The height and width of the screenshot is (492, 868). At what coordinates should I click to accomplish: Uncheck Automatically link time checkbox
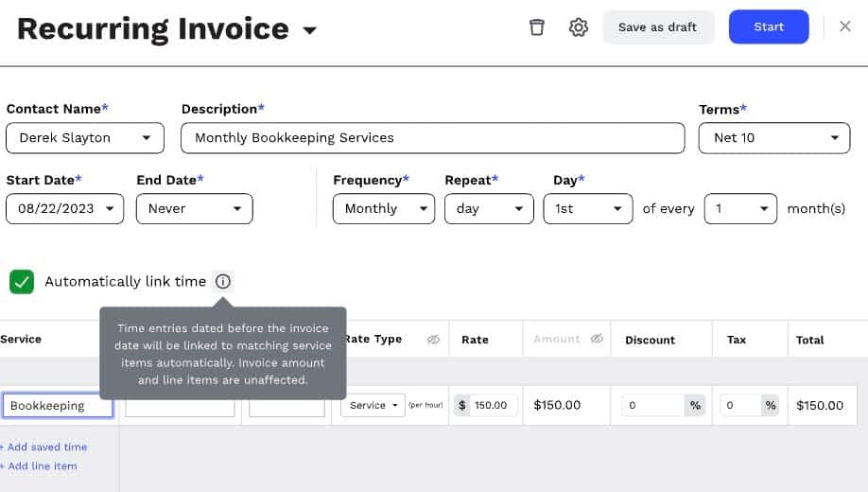[22, 281]
